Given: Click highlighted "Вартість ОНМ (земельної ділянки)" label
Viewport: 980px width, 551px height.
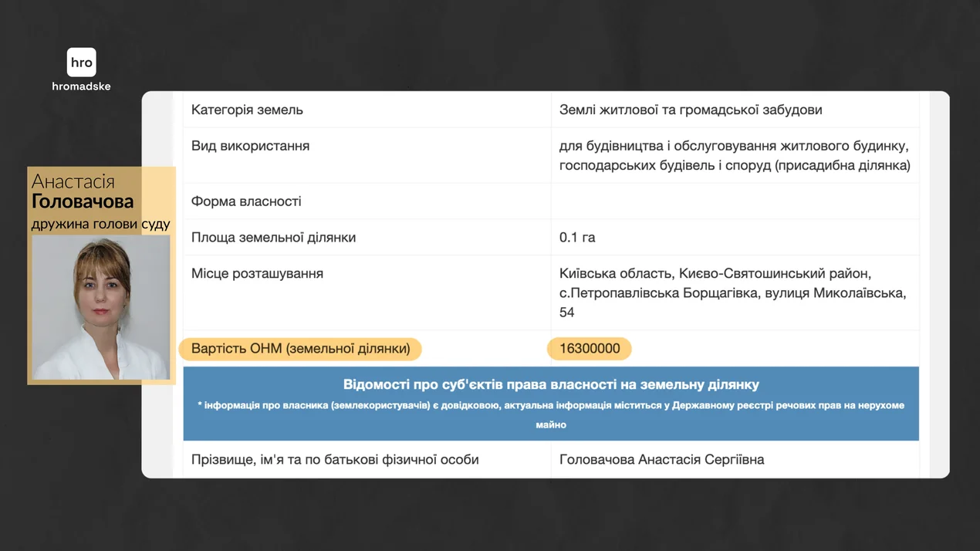Looking at the screenshot, I should pyautogui.click(x=300, y=350).
